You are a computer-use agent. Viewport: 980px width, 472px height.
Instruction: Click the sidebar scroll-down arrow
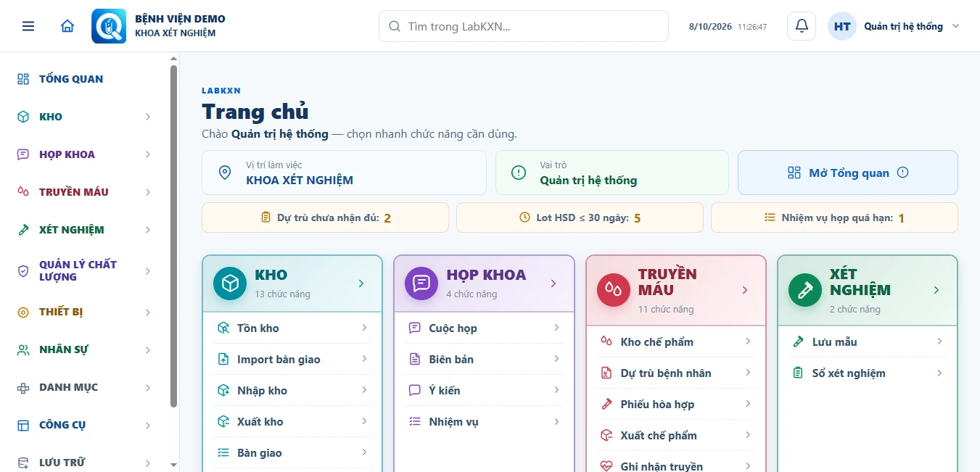173,465
